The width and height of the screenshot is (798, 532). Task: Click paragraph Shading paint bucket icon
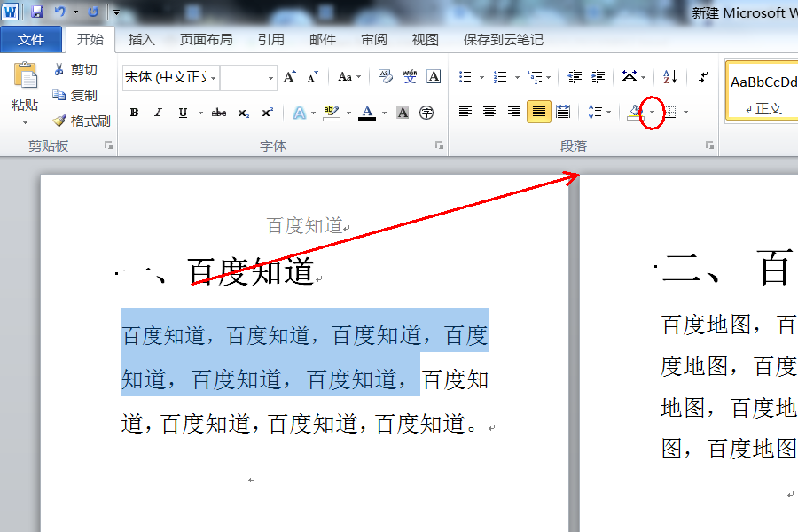pos(635,112)
